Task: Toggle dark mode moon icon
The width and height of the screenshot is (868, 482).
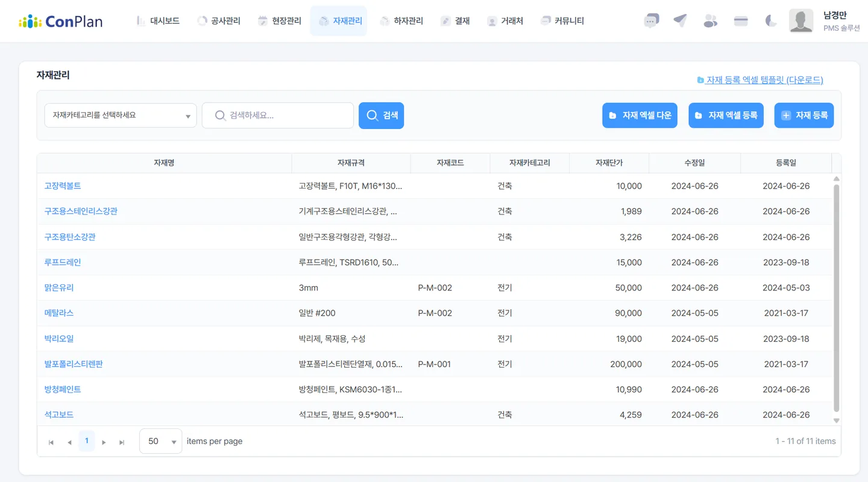Action: tap(771, 21)
